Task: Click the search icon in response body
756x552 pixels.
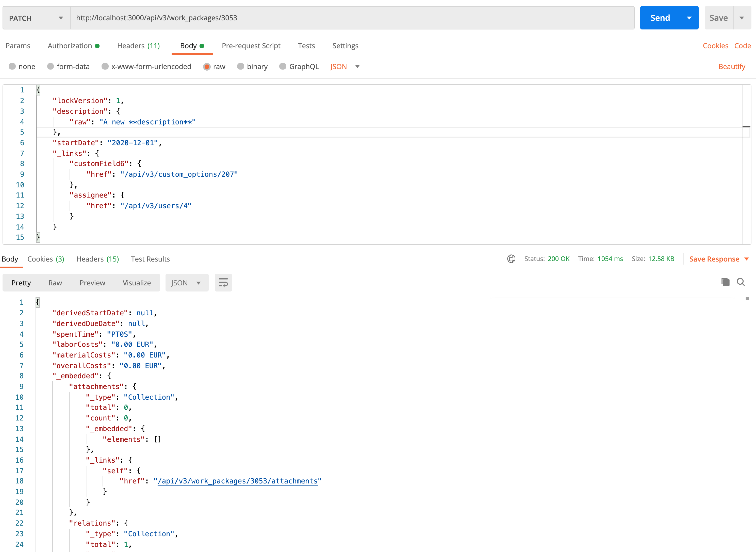Action: [741, 282]
